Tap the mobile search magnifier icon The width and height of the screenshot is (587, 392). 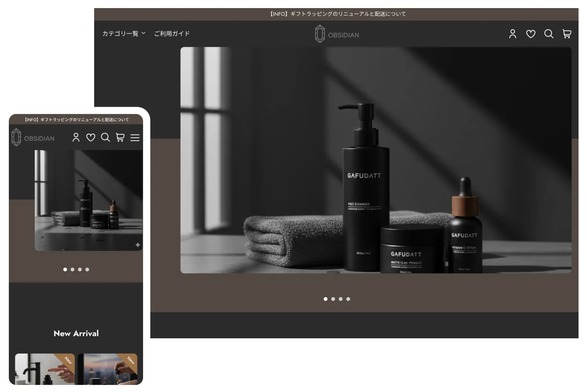(105, 138)
